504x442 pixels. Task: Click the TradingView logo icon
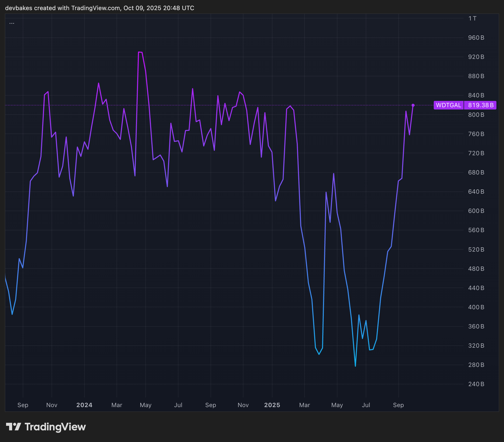coord(13,427)
